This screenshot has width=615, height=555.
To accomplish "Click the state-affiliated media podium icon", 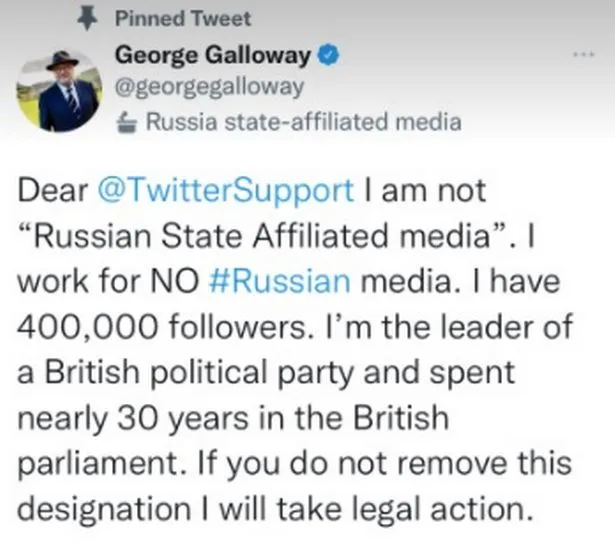I will click(127, 124).
